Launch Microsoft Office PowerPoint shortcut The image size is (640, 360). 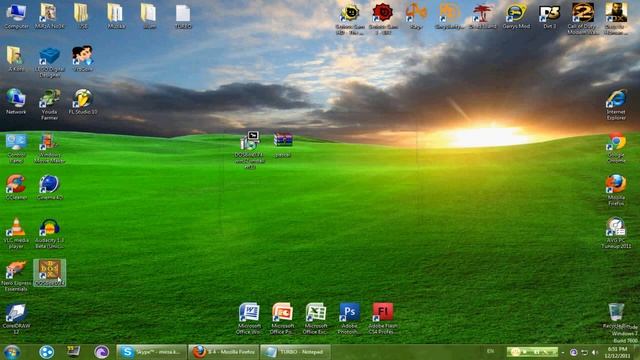click(x=282, y=319)
